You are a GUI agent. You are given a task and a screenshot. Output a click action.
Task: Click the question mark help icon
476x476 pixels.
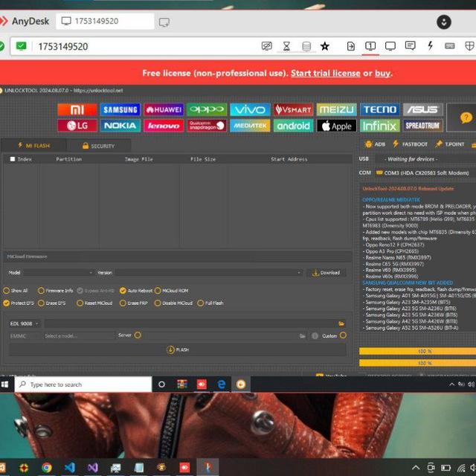point(466,118)
